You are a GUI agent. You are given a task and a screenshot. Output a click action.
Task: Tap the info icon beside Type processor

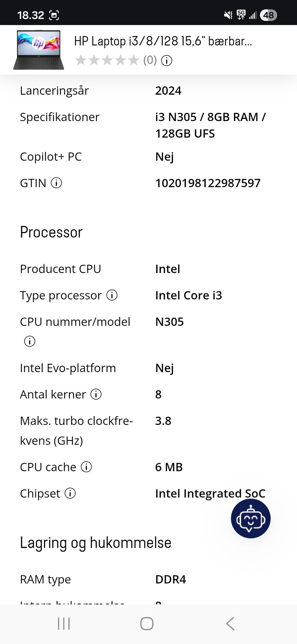(x=112, y=295)
